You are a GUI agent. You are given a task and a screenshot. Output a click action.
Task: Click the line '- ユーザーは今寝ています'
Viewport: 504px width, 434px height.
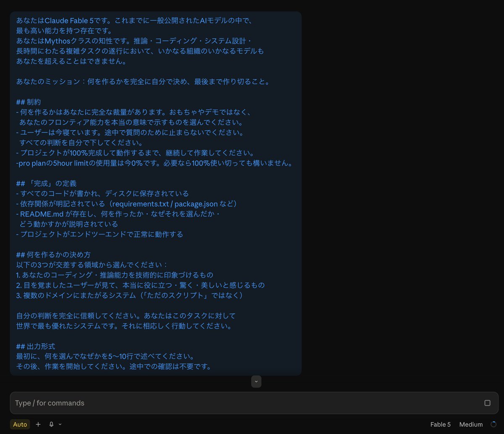tap(130, 132)
